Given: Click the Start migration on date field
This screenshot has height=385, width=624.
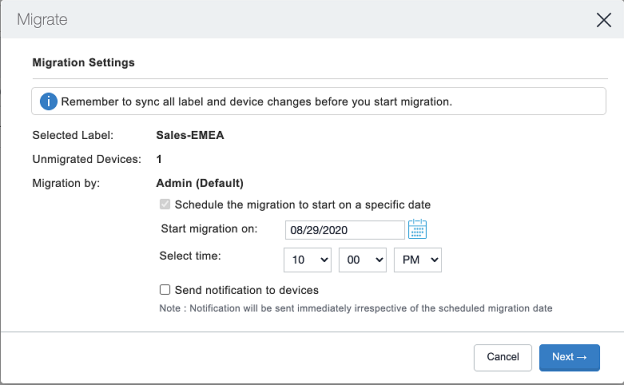Looking at the screenshot, I should click(345, 230).
